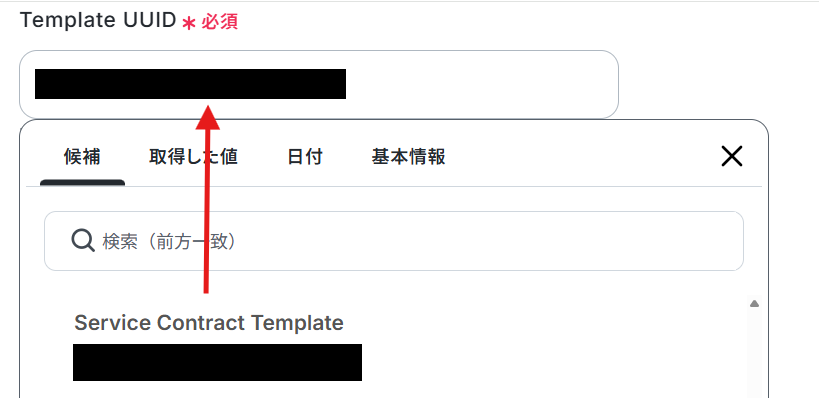
Task: Choose the Service Contract Template candidate
Action: (x=209, y=323)
